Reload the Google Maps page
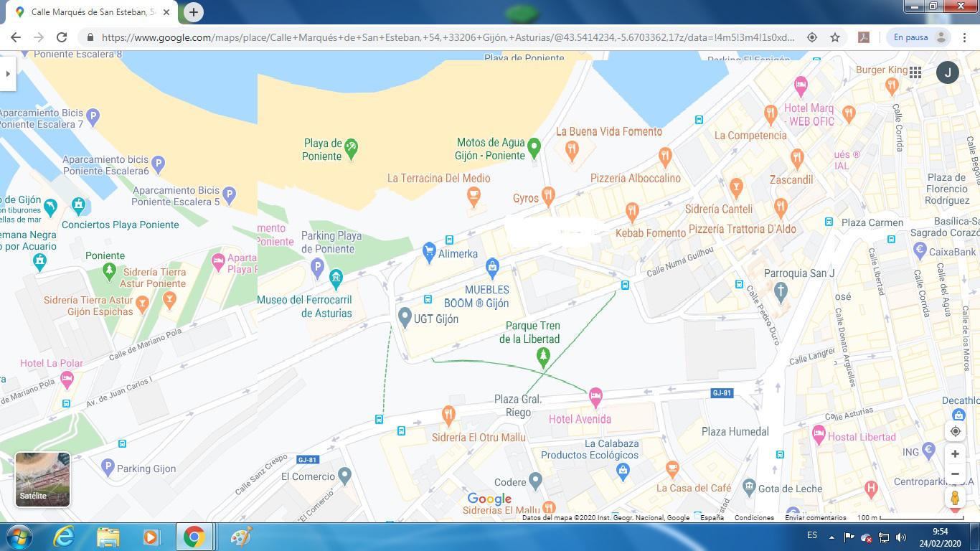Viewport: 980px width, 551px height. [62, 37]
